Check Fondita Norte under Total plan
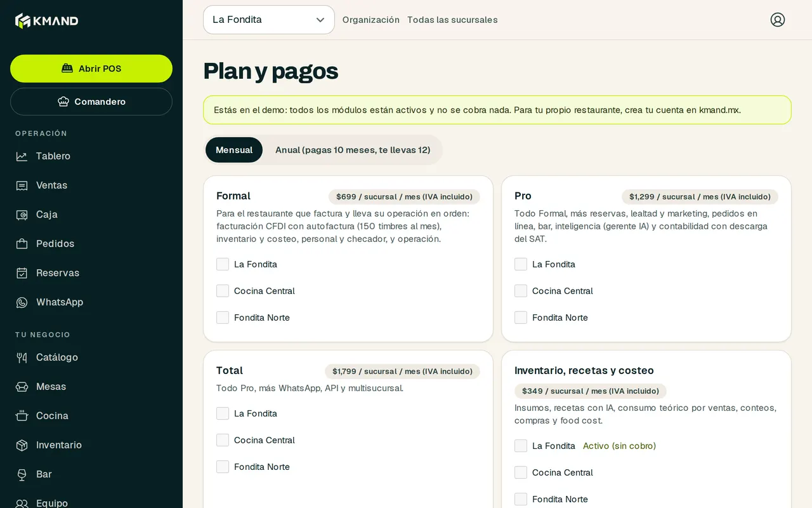Screen dimensions: 812x508 pos(223,467)
